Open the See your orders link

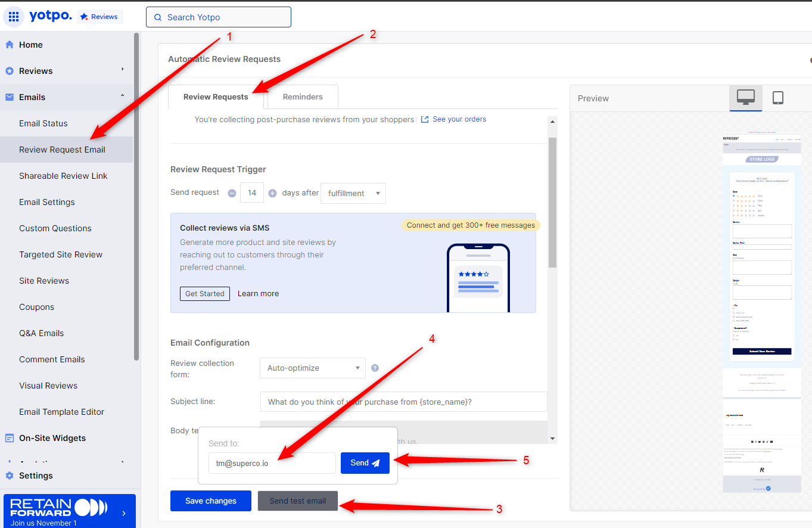click(459, 119)
